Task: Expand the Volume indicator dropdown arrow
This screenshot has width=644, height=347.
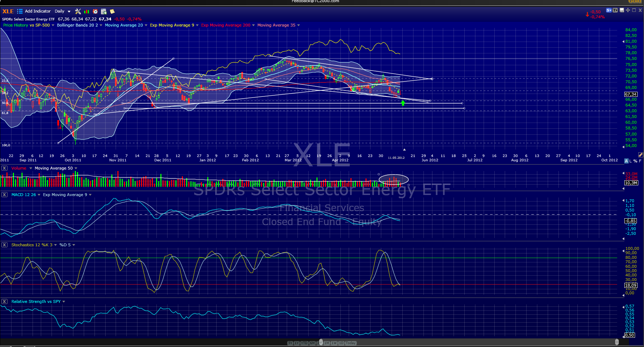Action: tap(31, 168)
